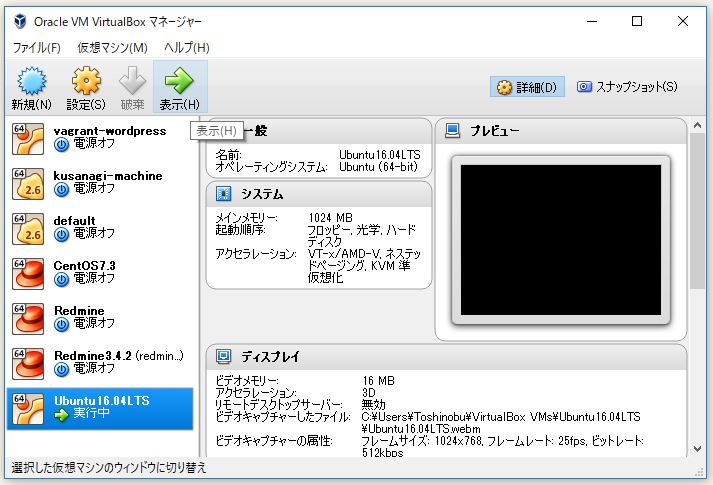Click the 新規(N) new VM toolbar icon

[31, 81]
